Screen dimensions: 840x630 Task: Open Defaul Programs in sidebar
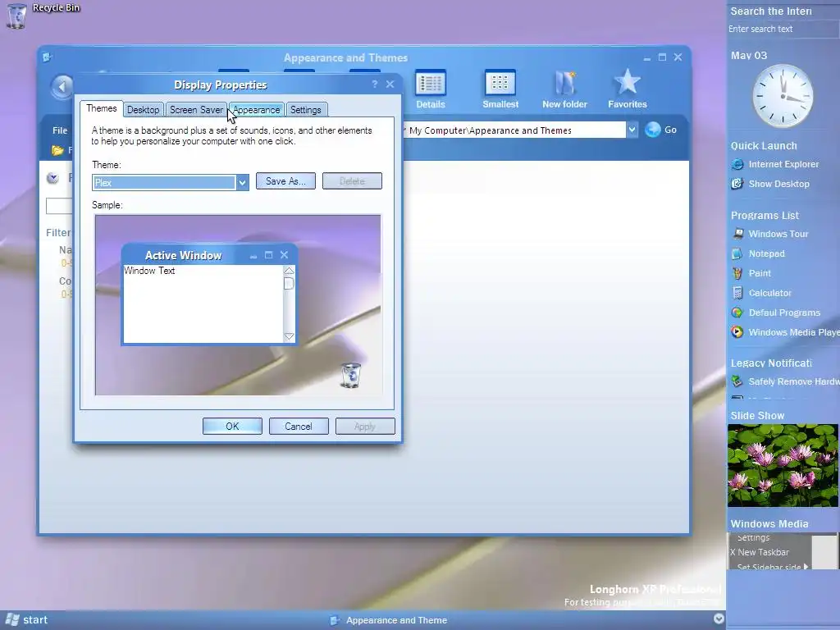pyautogui.click(x=776, y=313)
